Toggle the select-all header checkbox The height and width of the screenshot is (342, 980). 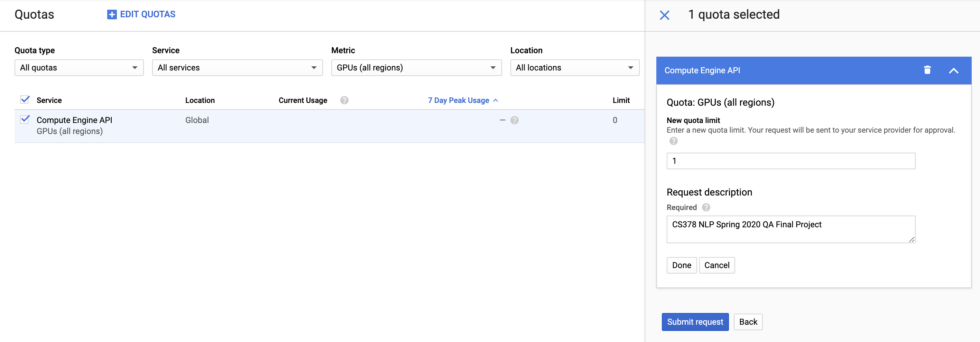pos(25,100)
